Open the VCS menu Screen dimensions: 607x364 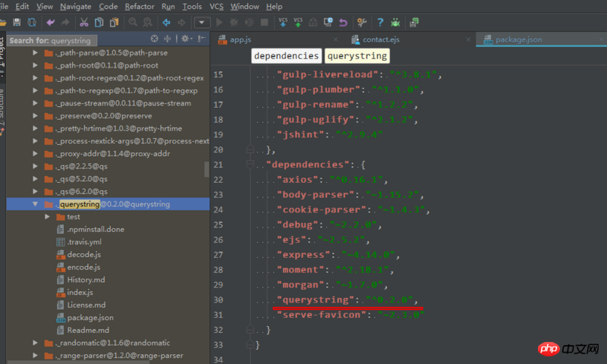tap(216, 7)
